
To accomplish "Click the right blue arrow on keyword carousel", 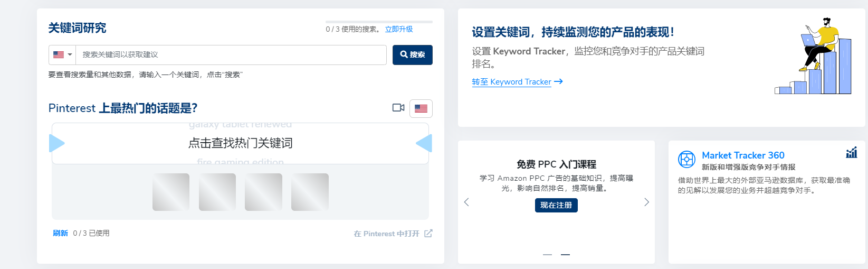I will point(424,143).
